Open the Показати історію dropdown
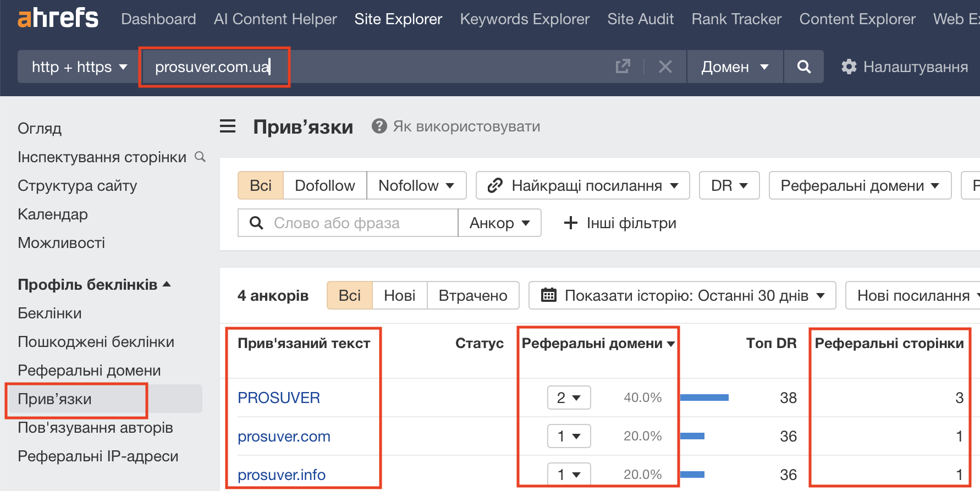The image size is (980, 491). coord(682,295)
